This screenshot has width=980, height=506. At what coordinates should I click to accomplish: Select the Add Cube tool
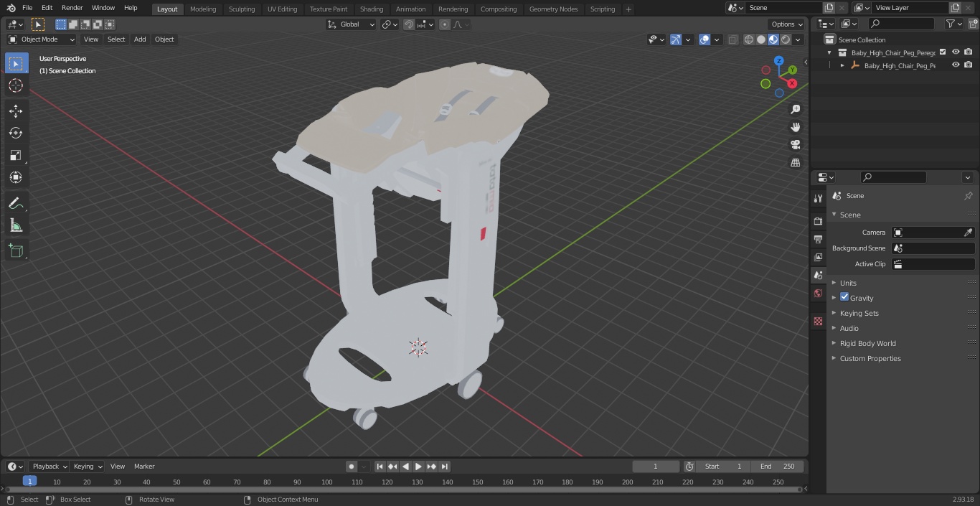tap(16, 250)
